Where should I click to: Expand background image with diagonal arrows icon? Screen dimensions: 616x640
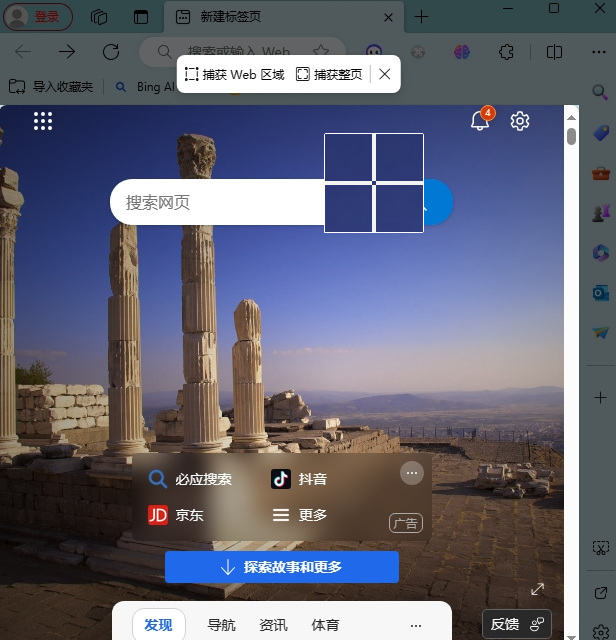click(x=538, y=589)
